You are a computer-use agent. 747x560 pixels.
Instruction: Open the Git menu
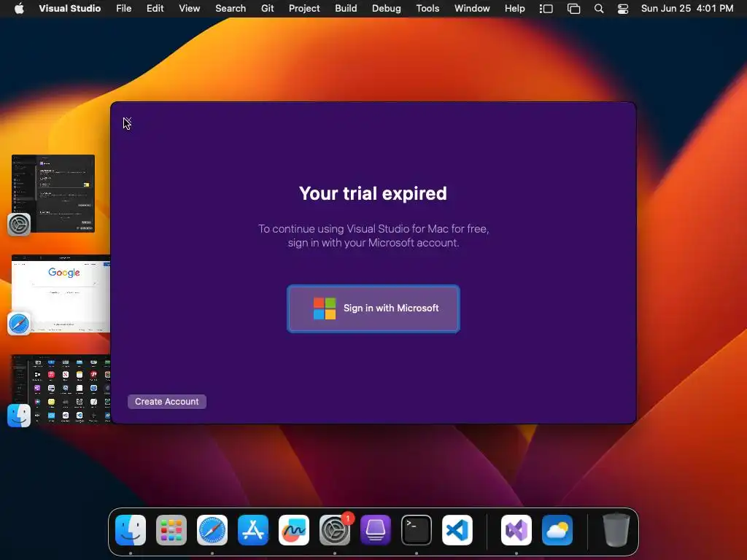[267, 8]
